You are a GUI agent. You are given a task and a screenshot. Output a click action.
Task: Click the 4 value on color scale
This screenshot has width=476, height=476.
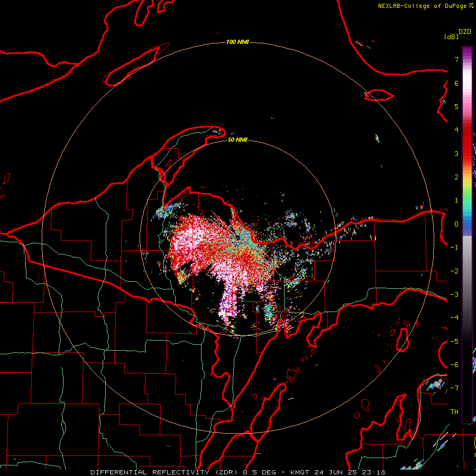click(x=456, y=130)
